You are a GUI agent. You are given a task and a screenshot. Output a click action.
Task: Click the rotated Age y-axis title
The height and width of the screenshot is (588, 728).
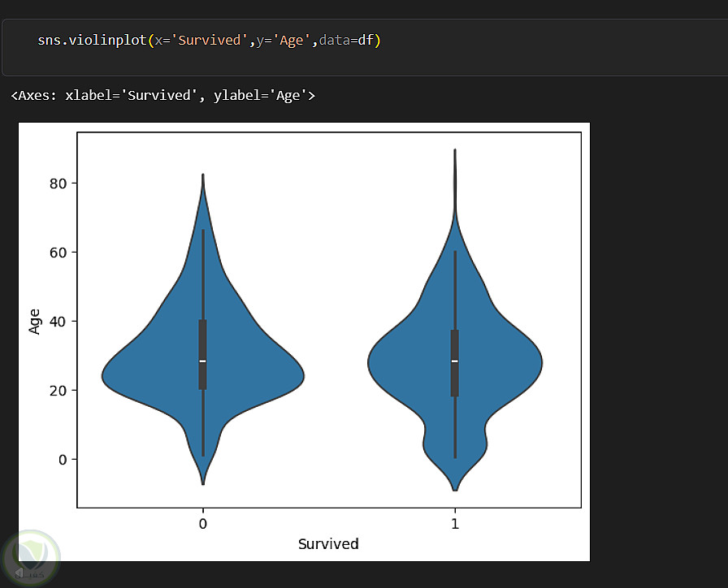pyautogui.click(x=34, y=321)
